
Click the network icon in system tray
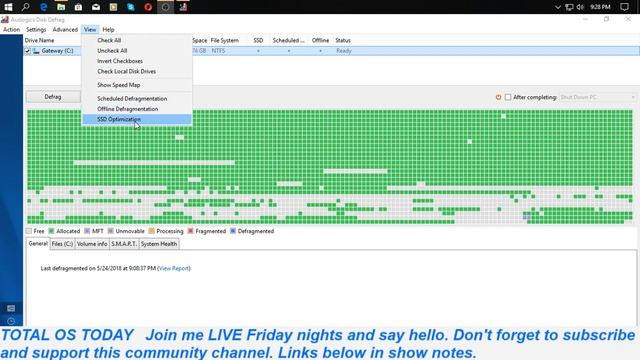point(569,7)
